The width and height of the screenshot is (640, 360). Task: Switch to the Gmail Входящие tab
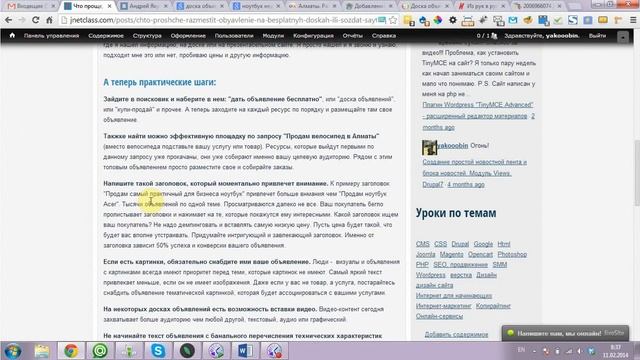click(31, 6)
